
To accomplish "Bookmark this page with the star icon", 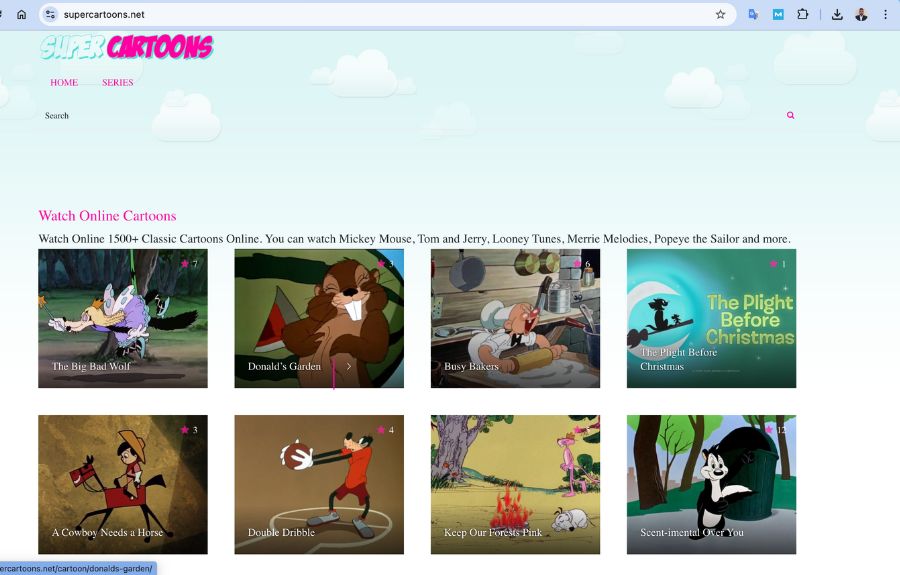I will (720, 14).
